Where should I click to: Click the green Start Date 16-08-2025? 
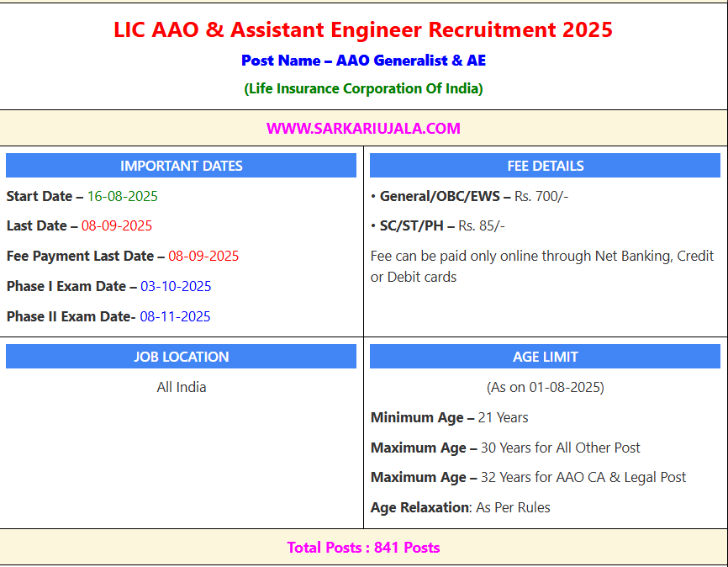pyautogui.click(x=122, y=196)
